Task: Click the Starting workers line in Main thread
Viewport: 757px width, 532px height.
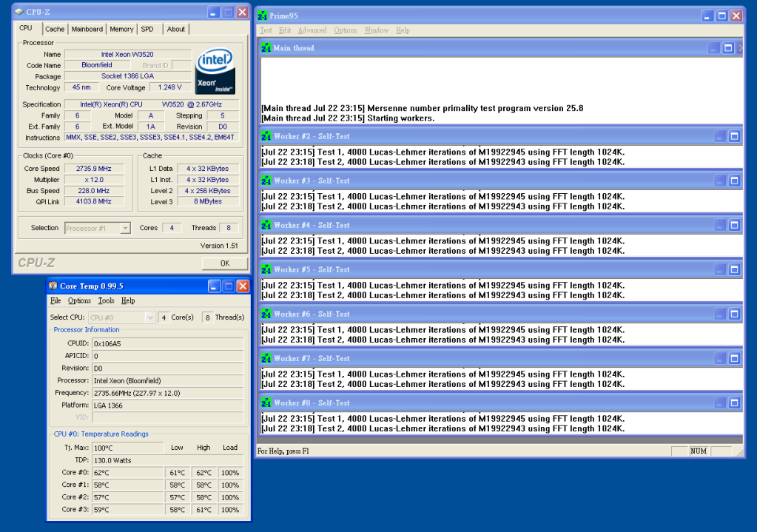Action: point(348,118)
